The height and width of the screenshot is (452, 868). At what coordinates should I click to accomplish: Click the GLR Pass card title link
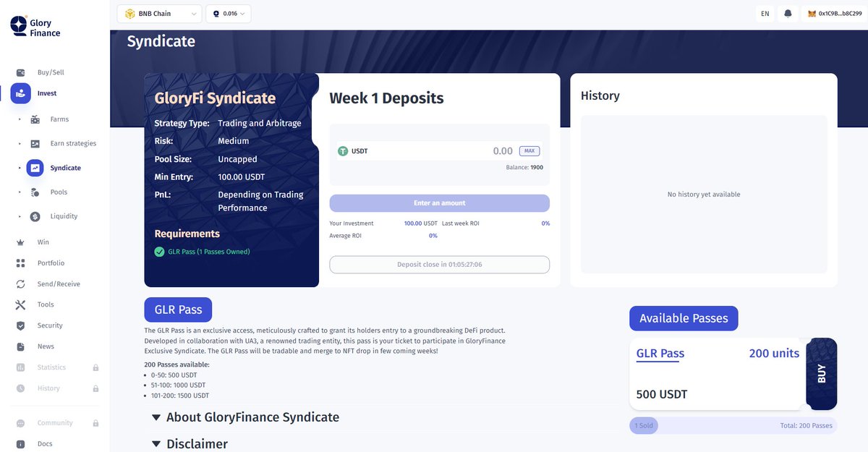[660, 354]
